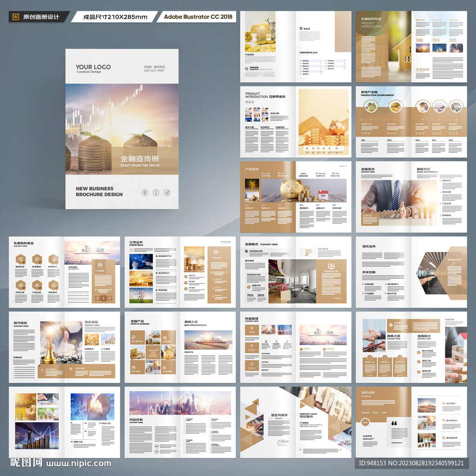Open the piggy bank on coins illustration in 互联网金融 spread

[x=324, y=122]
